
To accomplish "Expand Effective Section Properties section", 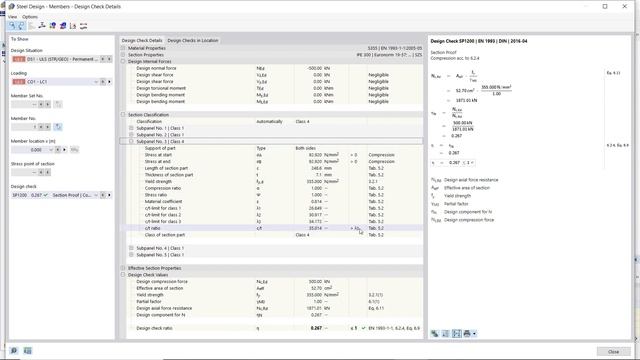I will (x=123, y=268).
